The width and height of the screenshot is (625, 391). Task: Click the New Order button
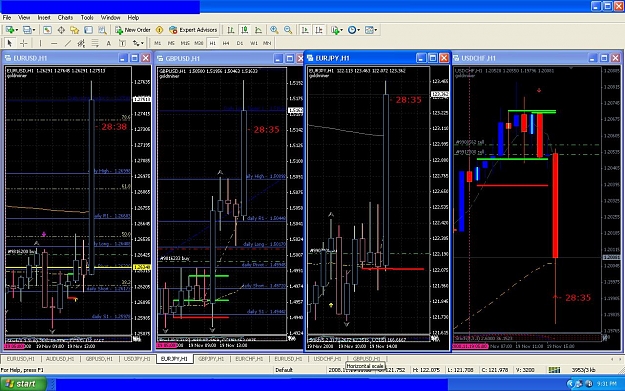pyautogui.click(x=133, y=30)
